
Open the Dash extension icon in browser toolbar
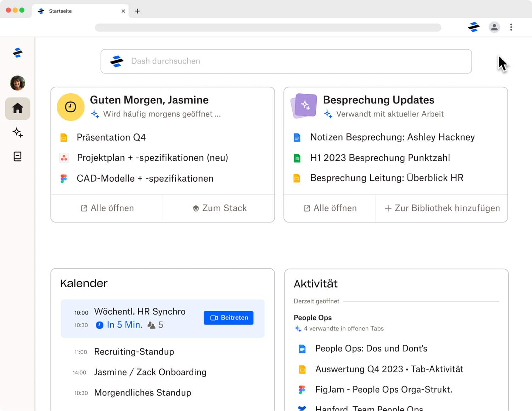pyautogui.click(x=473, y=27)
